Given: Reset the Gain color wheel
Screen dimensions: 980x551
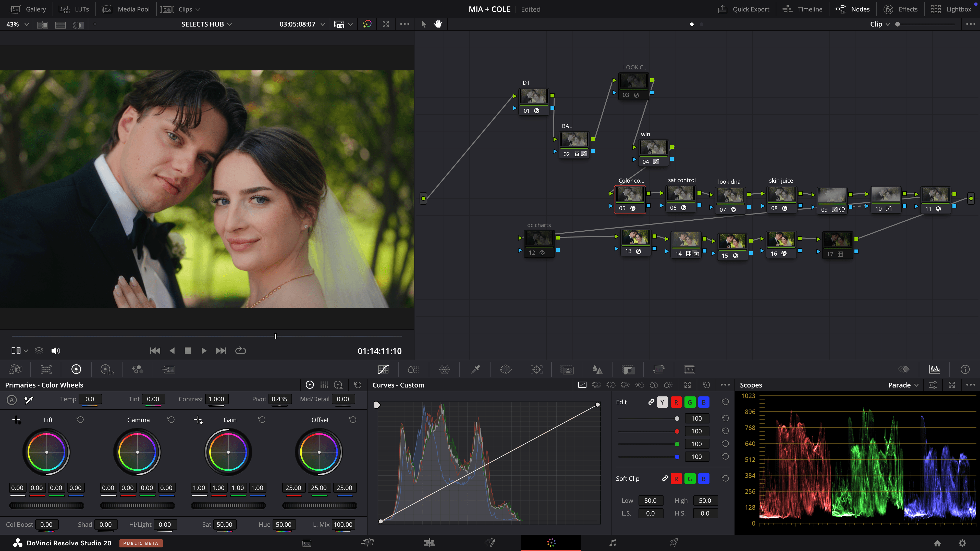Looking at the screenshot, I should pos(262,419).
